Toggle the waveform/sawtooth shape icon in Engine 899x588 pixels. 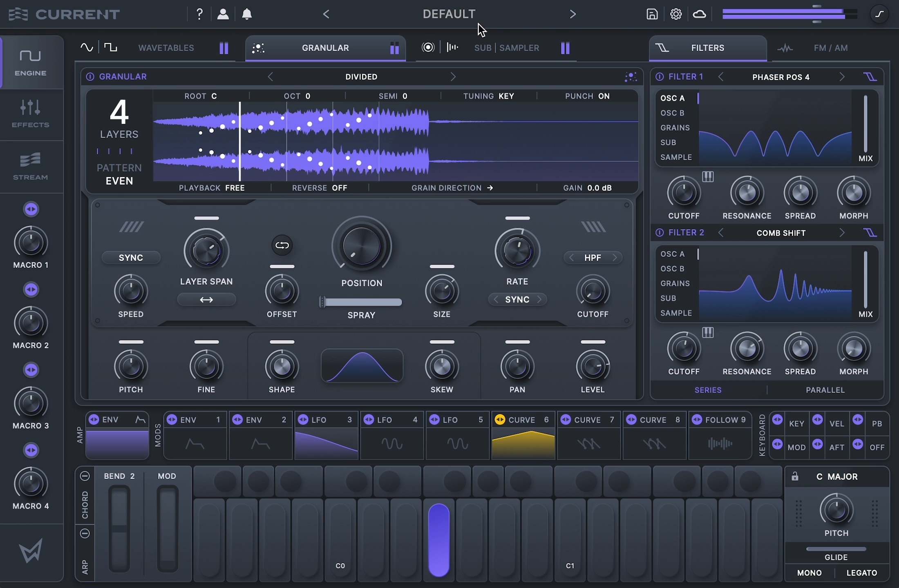coord(109,47)
